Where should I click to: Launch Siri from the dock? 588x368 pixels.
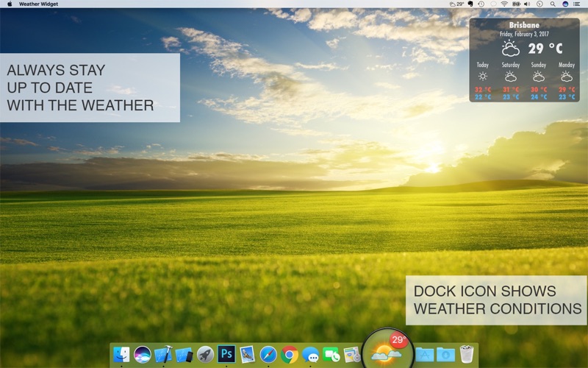pyautogui.click(x=142, y=354)
